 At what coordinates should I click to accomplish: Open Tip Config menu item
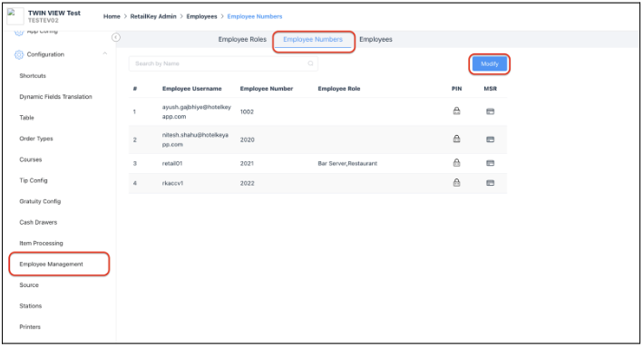point(34,180)
